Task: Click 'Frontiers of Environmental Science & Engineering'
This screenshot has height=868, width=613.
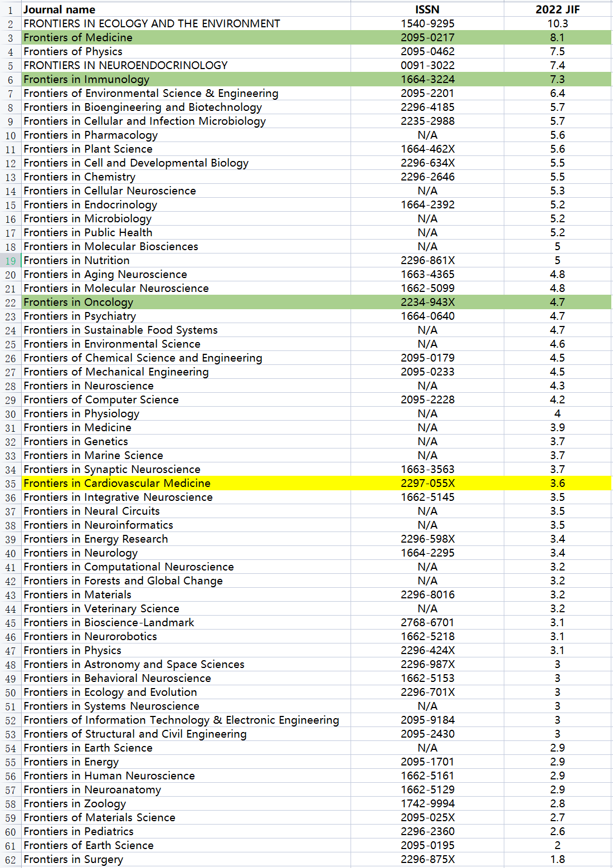Action: (186, 93)
